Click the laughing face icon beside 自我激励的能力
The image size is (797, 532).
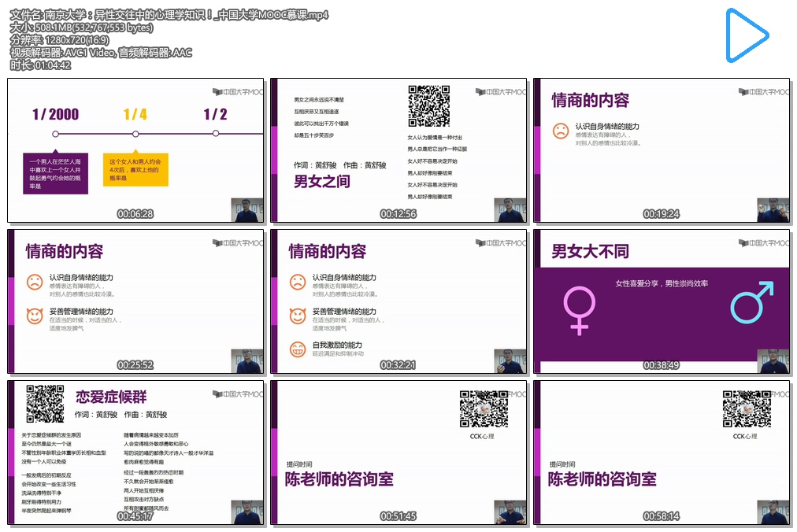pos(298,349)
